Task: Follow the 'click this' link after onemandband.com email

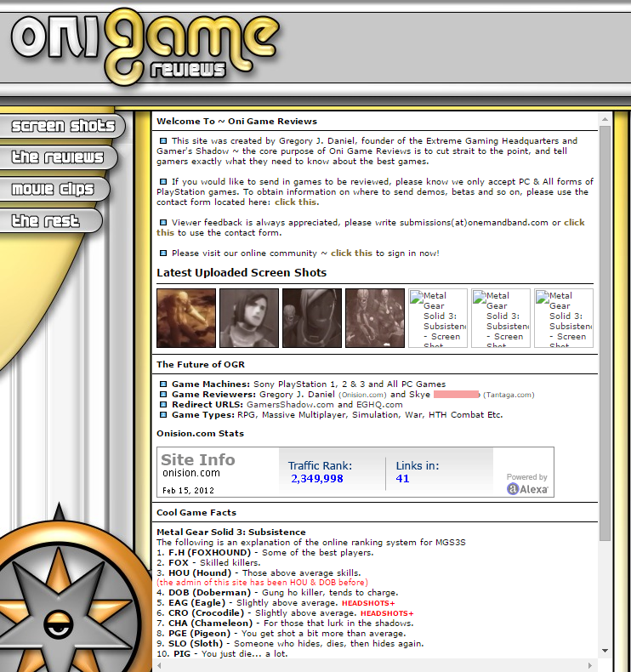Action: click(x=574, y=222)
